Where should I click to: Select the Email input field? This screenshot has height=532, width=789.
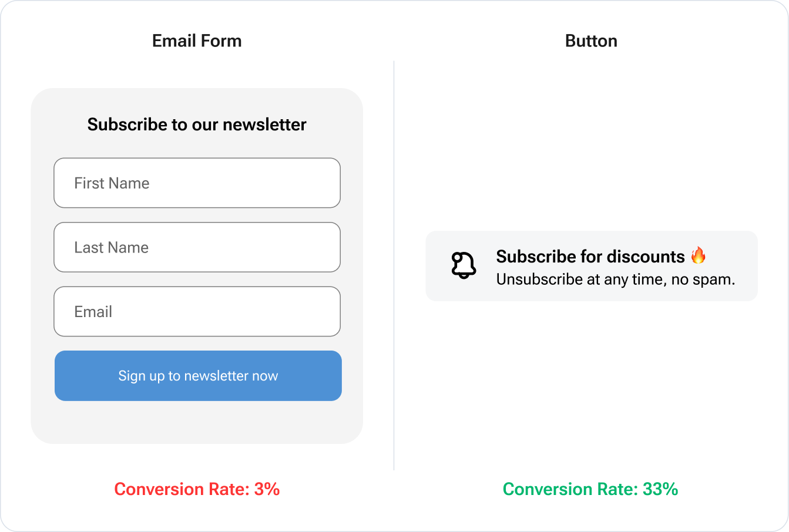(197, 312)
